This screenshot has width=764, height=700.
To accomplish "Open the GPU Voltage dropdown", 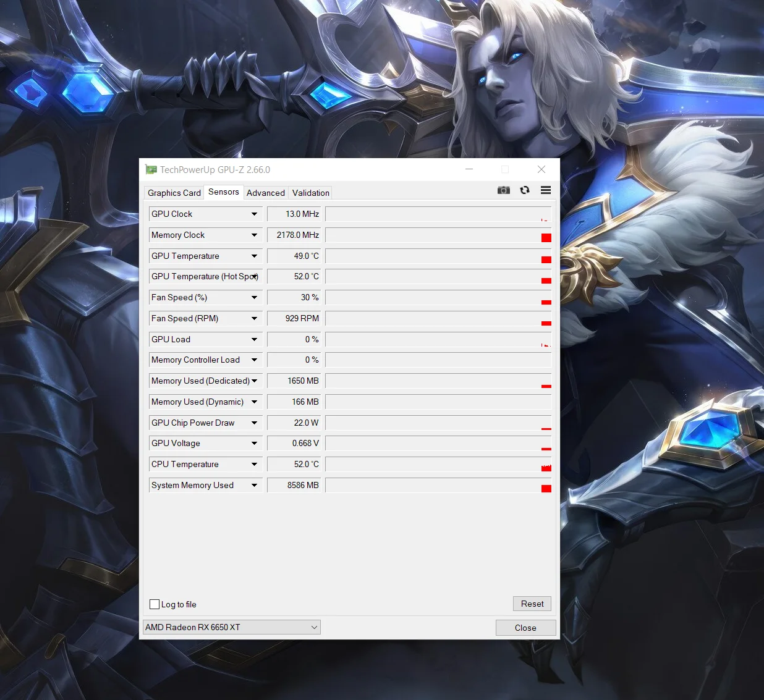I will pyautogui.click(x=254, y=443).
